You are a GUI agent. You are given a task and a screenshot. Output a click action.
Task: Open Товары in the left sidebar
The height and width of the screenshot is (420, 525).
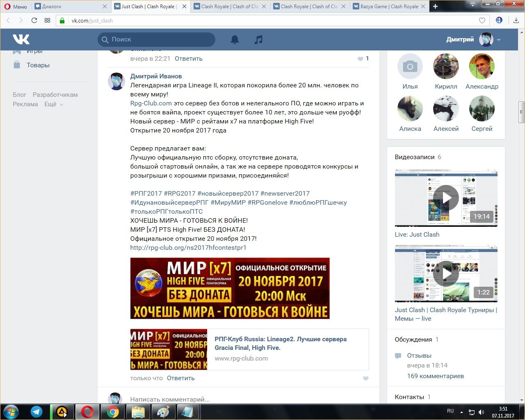(x=38, y=65)
